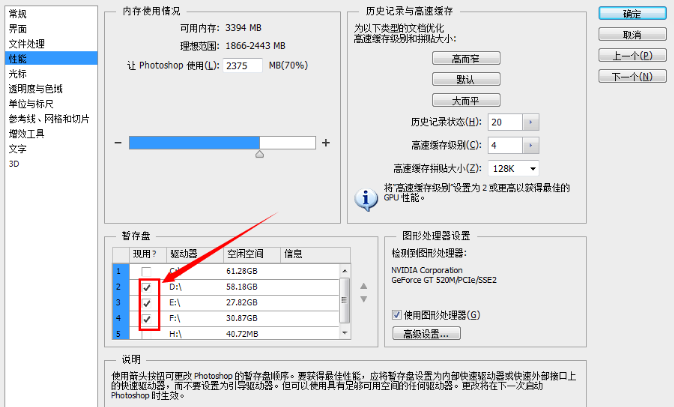Click the Photoshop memory input field
Viewport: 674px width, 407px height.
(240, 65)
